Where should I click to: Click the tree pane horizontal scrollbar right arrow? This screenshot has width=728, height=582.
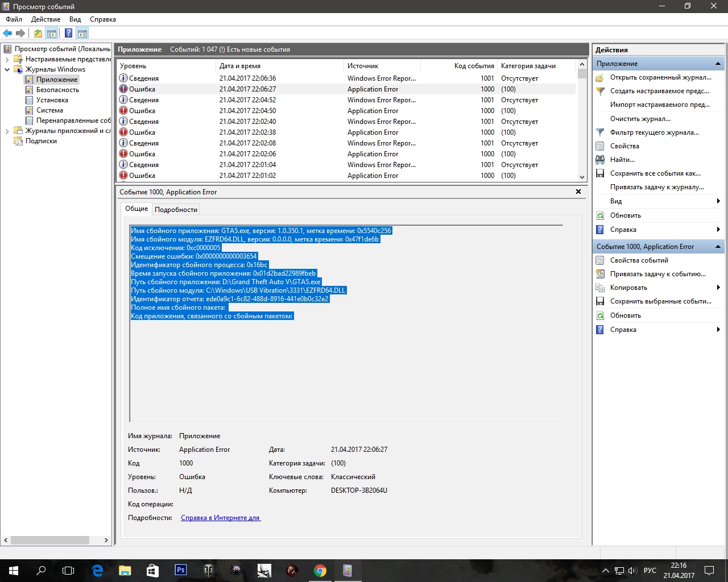pos(106,540)
